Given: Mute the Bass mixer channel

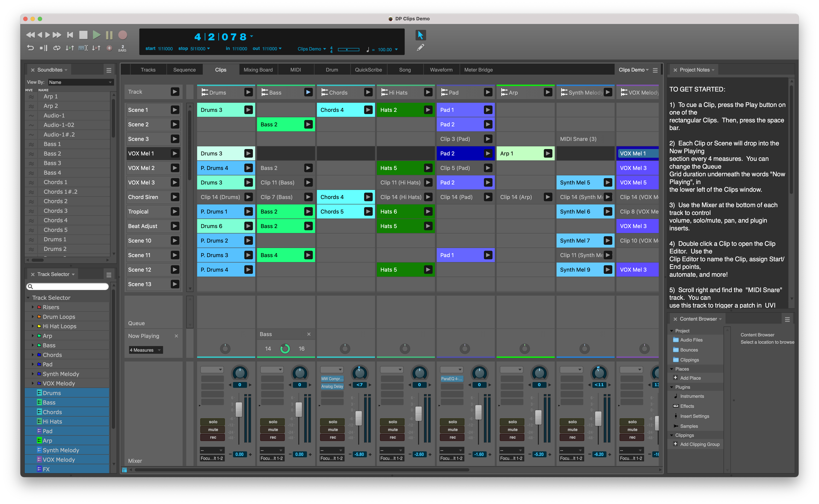Looking at the screenshot, I should 273,430.
